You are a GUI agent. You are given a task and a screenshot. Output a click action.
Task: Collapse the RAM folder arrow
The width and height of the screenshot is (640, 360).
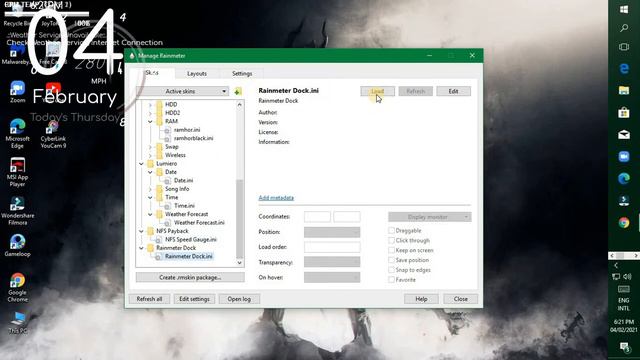(x=150, y=121)
